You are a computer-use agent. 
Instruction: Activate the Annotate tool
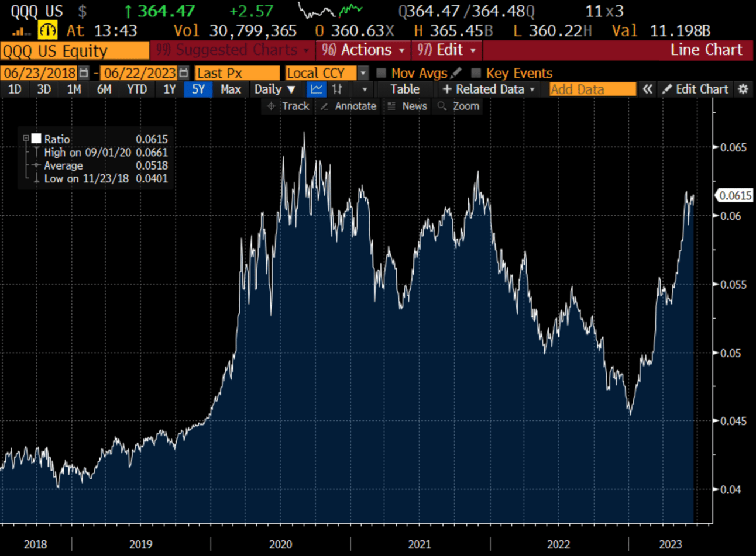coord(349,106)
